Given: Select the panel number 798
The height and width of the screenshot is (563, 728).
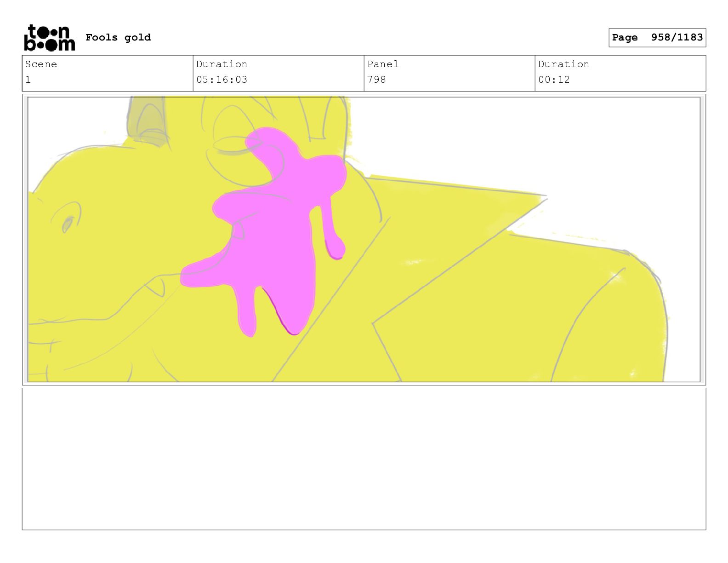Looking at the screenshot, I should pyautogui.click(x=376, y=80).
